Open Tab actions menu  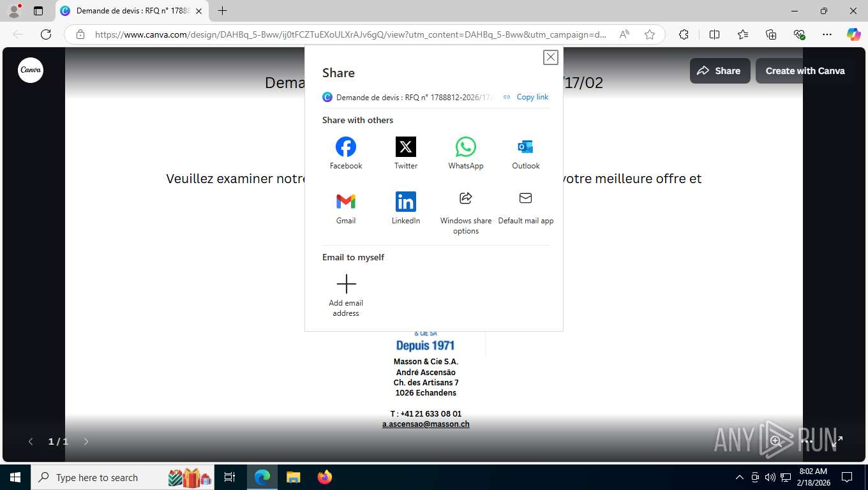[x=38, y=11]
